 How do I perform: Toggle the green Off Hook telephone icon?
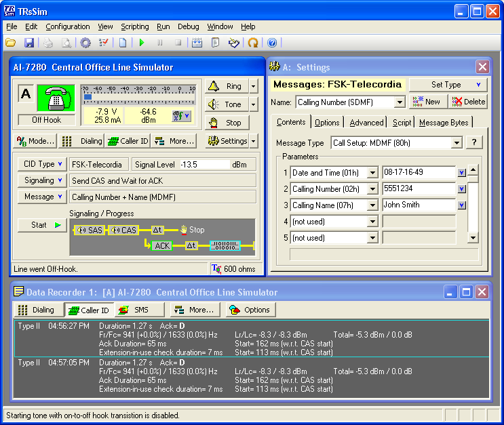click(x=56, y=98)
